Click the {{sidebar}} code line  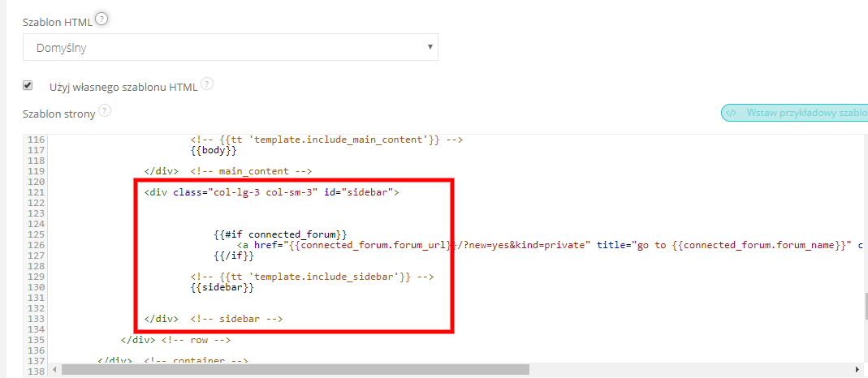click(222, 287)
